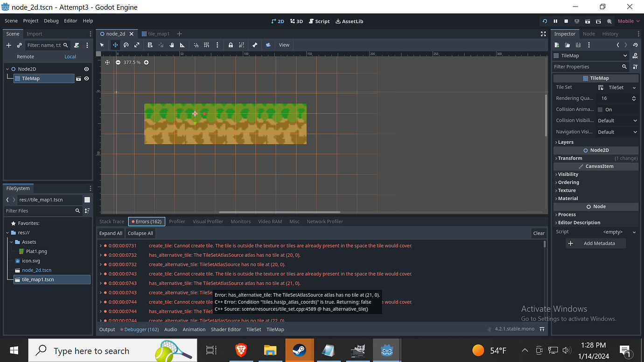Image resolution: width=644 pixels, height=362 pixels.
Task: Click the zoom decrease control in viewport
Action: [x=118, y=62]
